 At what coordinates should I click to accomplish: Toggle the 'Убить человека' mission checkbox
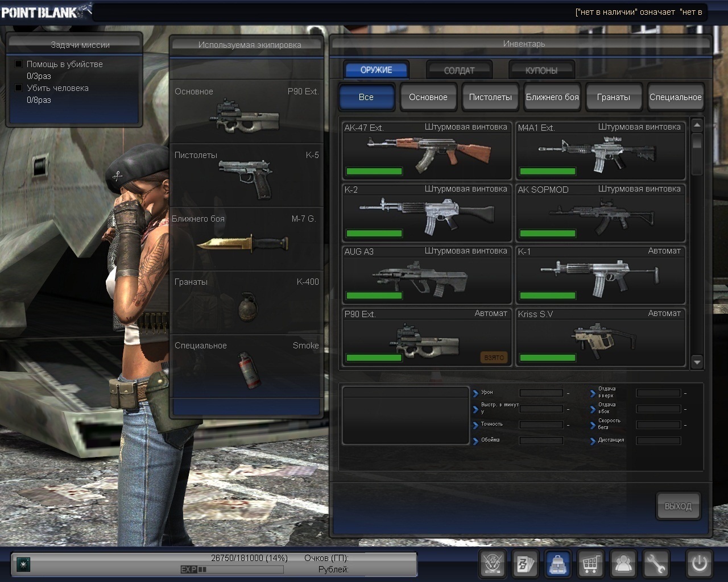coord(19,88)
